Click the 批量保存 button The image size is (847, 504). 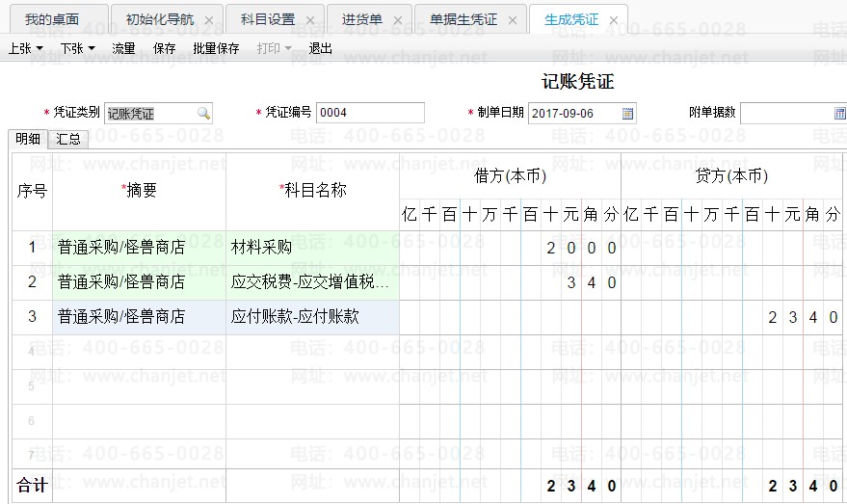(x=216, y=48)
